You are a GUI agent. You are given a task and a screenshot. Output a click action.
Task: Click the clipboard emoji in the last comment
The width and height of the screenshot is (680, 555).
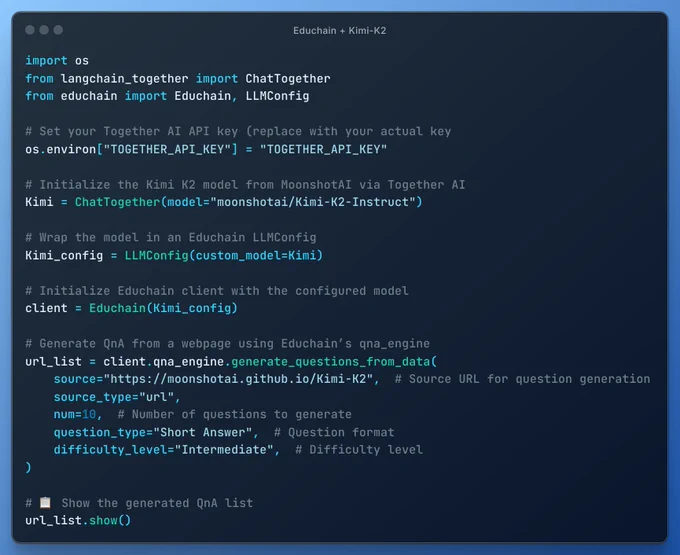click(x=45, y=503)
